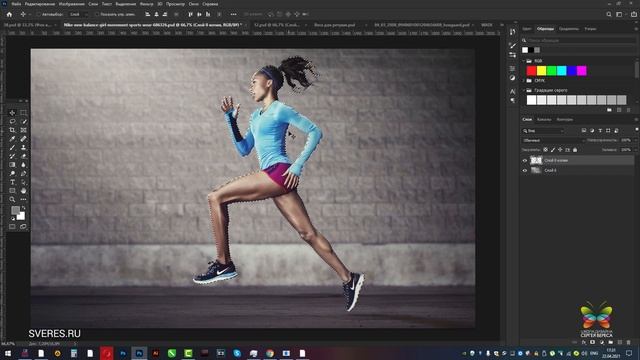The height and width of the screenshot is (360, 640).
Task: Switch to the Каналы channels tab
Action: tap(544, 120)
